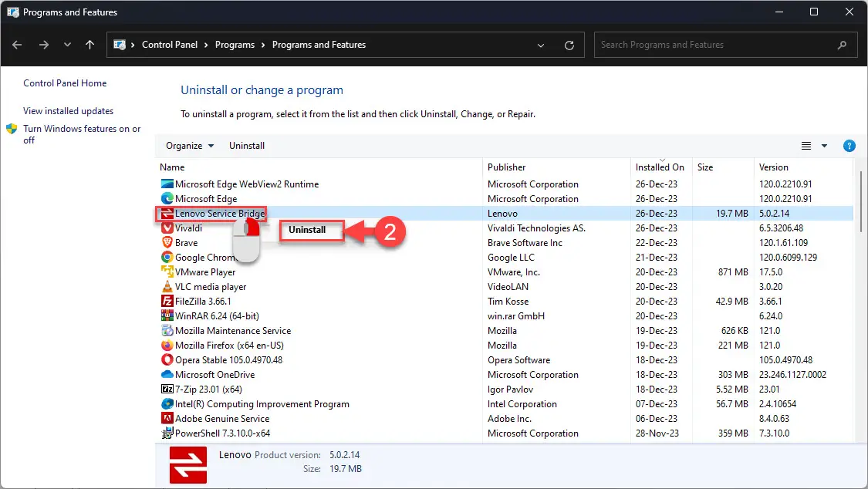Click the large Lenovo logo in details pane

click(188, 464)
